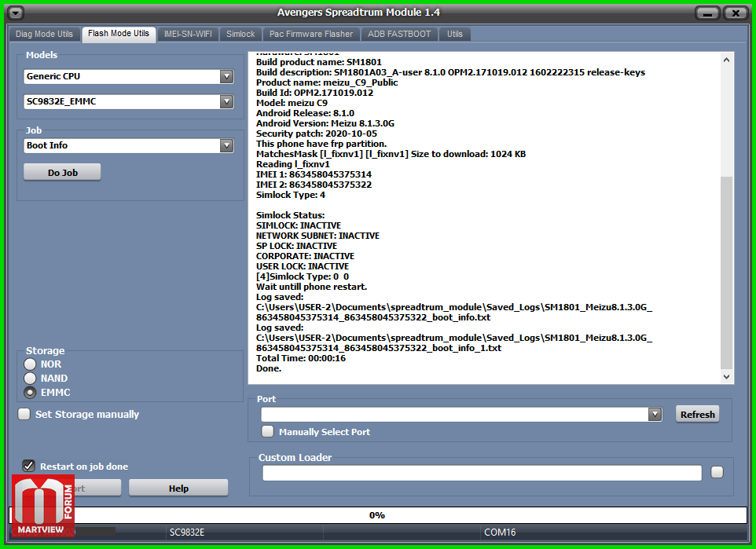756x549 pixels.
Task: Switch to the ADB FASTBOOT tab
Action: click(399, 35)
